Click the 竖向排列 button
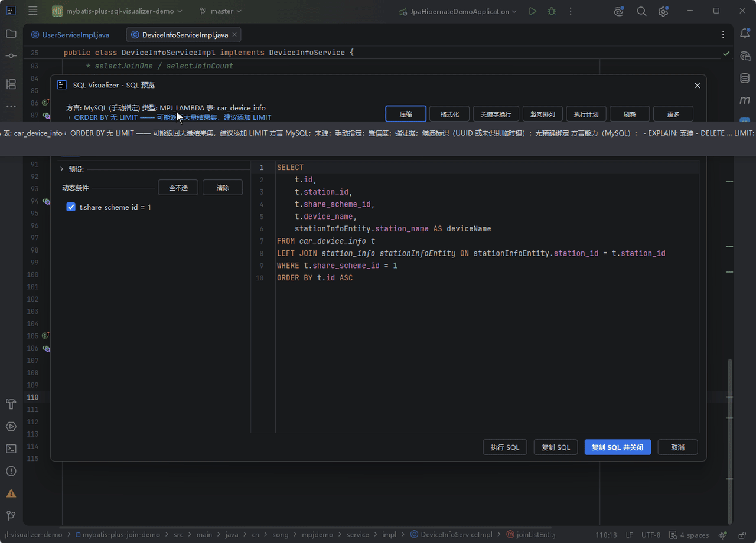 [x=542, y=114]
